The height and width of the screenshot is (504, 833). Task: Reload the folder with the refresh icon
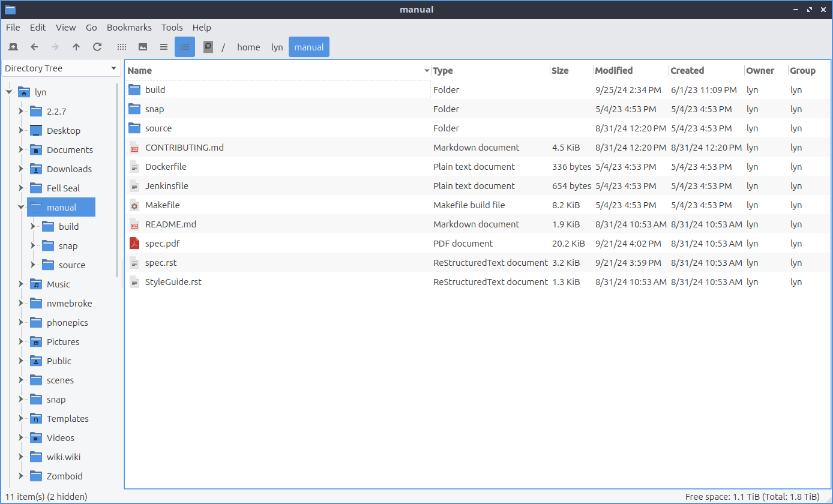(x=97, y=47)
